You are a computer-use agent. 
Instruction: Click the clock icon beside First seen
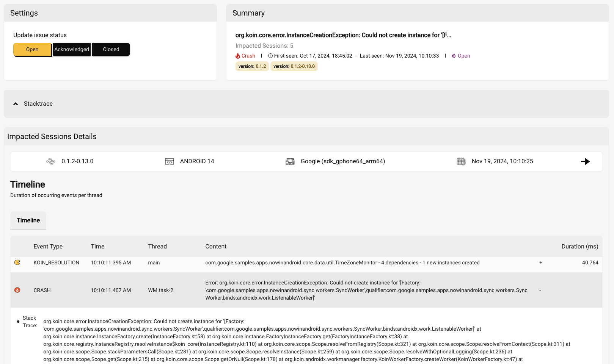pos(270,56)
